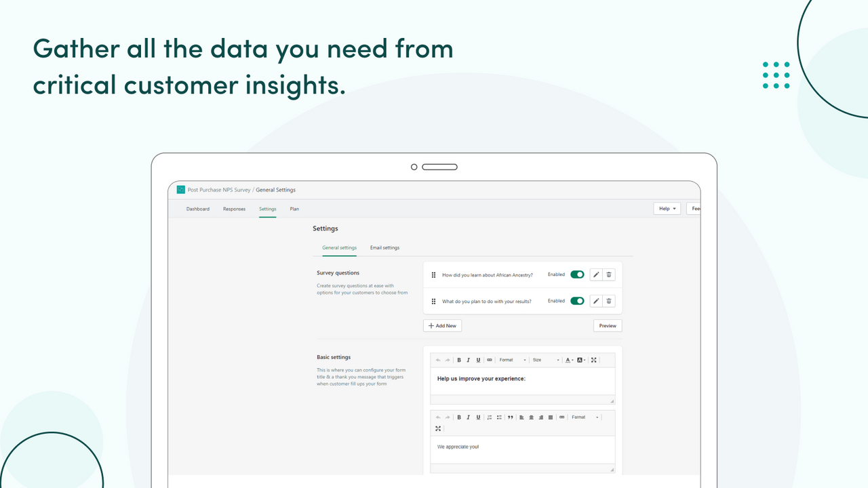Insert a link in the title editor
868x488 pixels.
488,360
